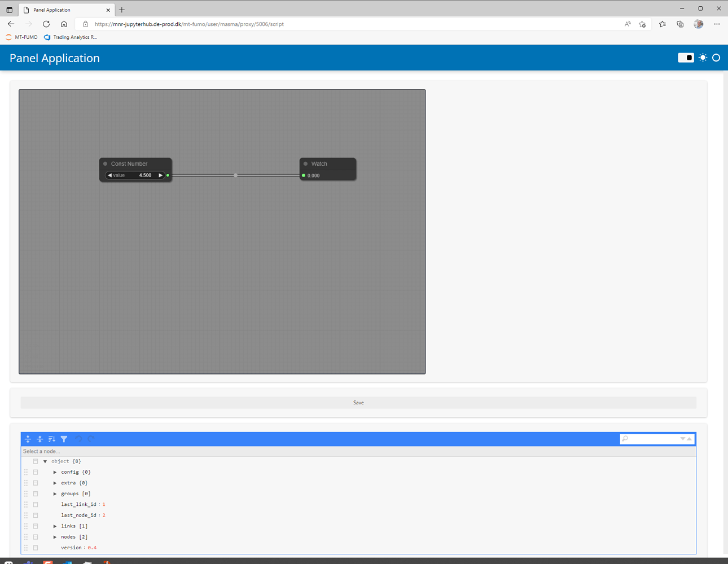This screenshot has height=564, width=728.
Task: Expand all nodes in the JSON editor
Action: coord(28,439)
